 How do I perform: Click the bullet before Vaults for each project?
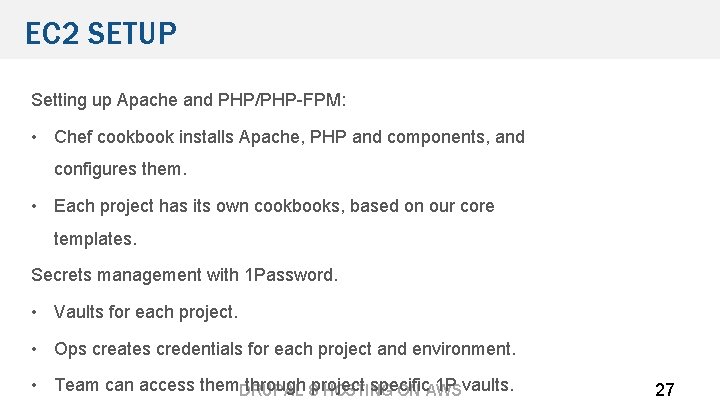coord(35,312)
